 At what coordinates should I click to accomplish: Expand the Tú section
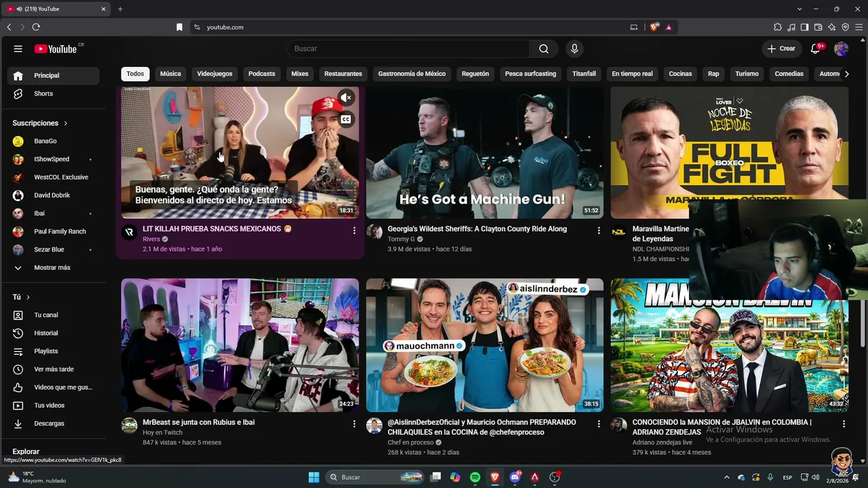point(21,297)
